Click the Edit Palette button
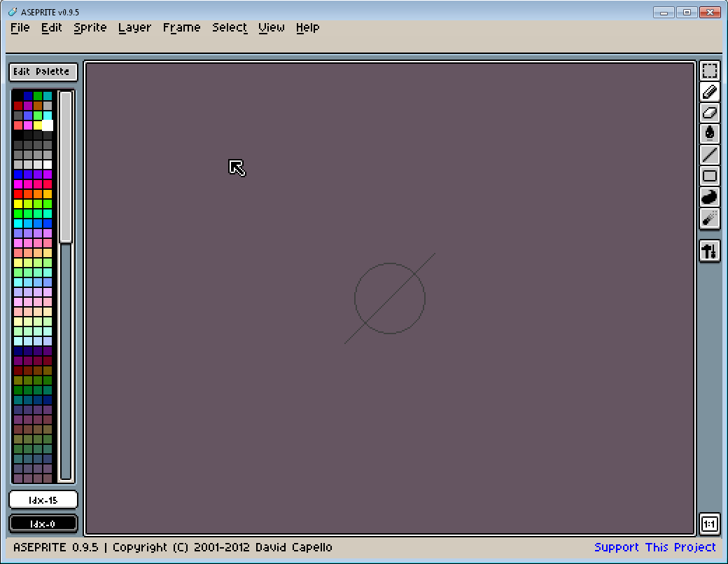The height and width of the screenshot is (564, 728). click(43, 72)
